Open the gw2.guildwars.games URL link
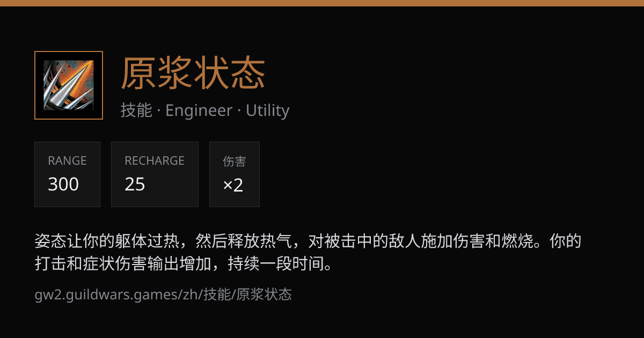This screenshot has height=338, width=644. 163,294
